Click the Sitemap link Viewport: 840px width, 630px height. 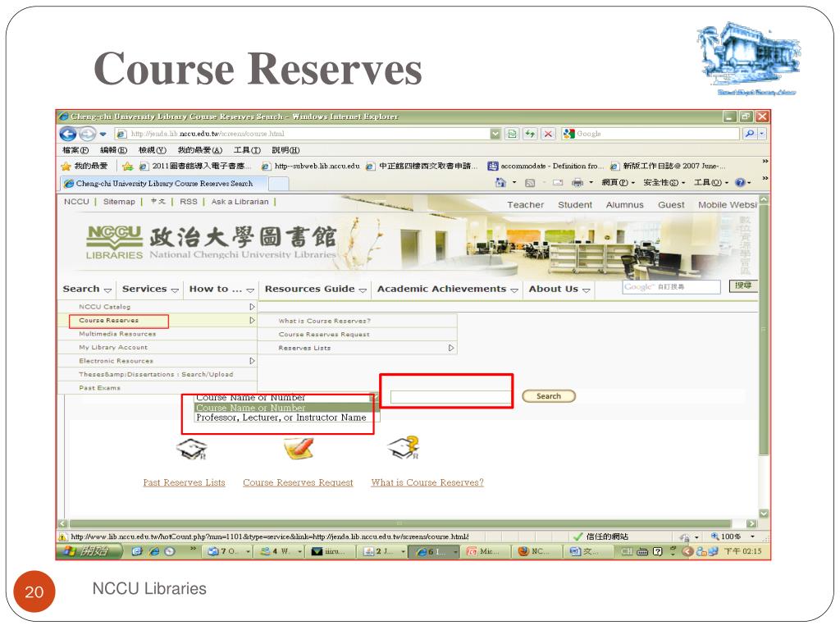(x=119, y=202)
